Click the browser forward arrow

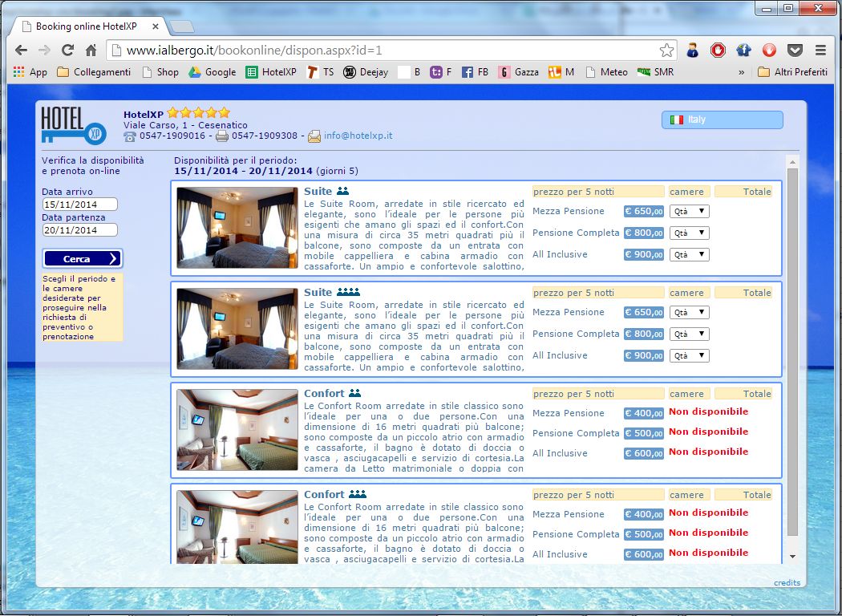(44, 51)
